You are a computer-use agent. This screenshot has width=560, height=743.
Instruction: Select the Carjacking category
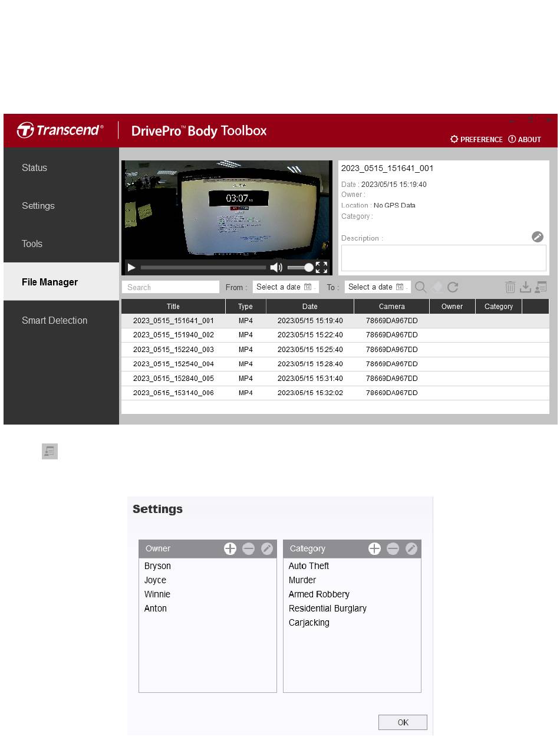click(x=309, y=623)
